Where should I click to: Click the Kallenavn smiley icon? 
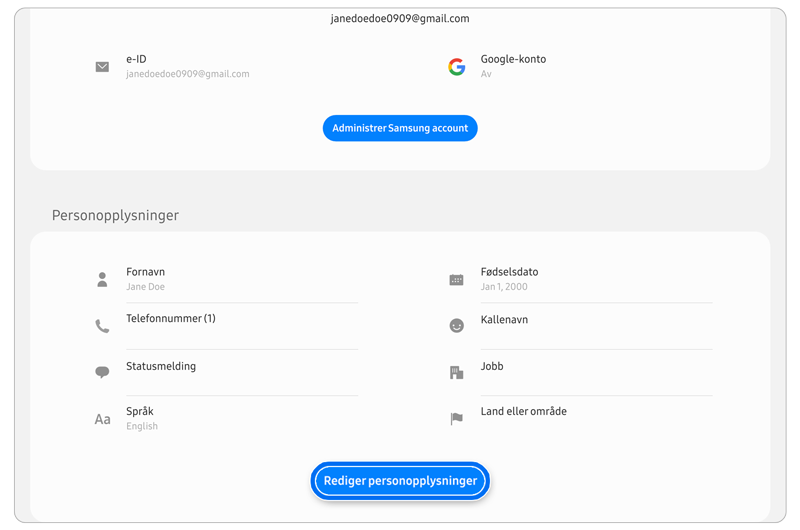pos(456,326)
